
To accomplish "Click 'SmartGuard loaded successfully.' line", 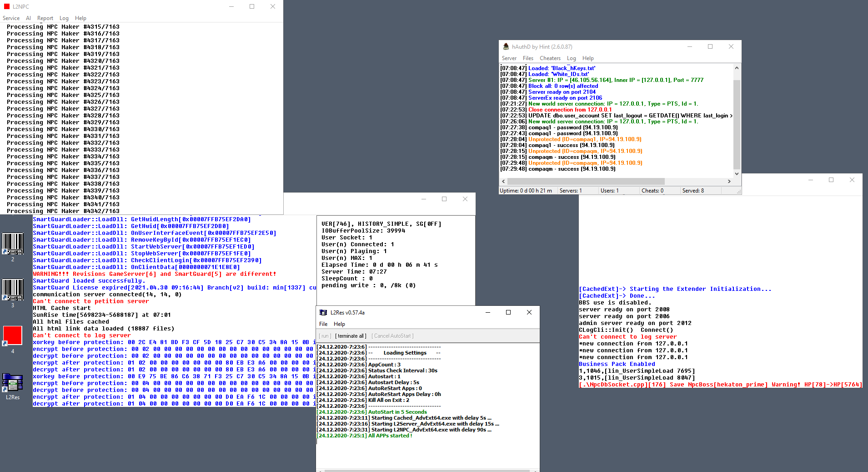I will pyautogui.click(x=89, y=281).
